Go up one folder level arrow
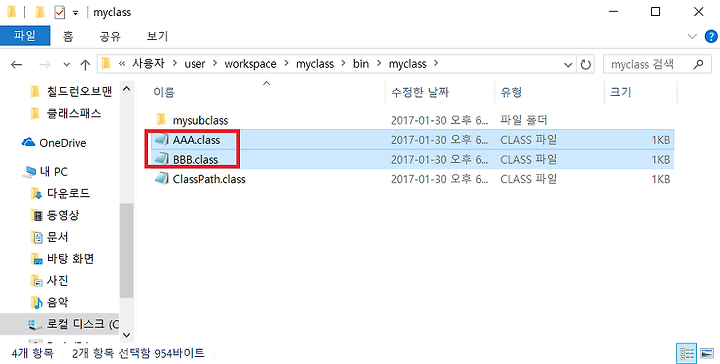The width and height of the screenshot is (720, 364). point(85,64)
